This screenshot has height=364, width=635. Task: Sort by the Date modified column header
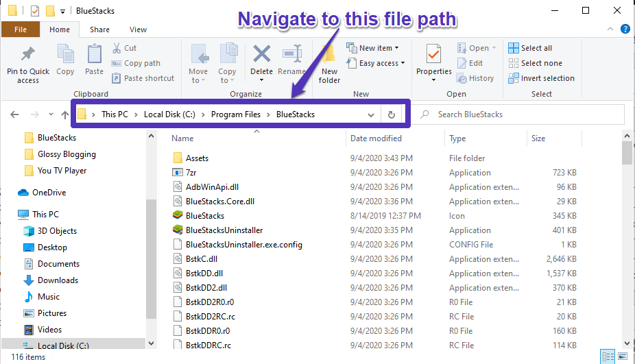click(376, 138)
